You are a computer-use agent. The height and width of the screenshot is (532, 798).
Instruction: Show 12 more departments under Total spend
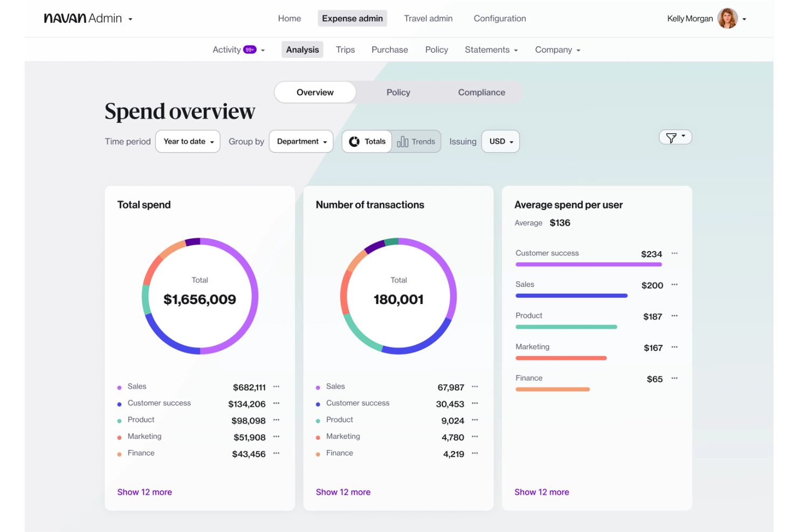coord(145,492)
